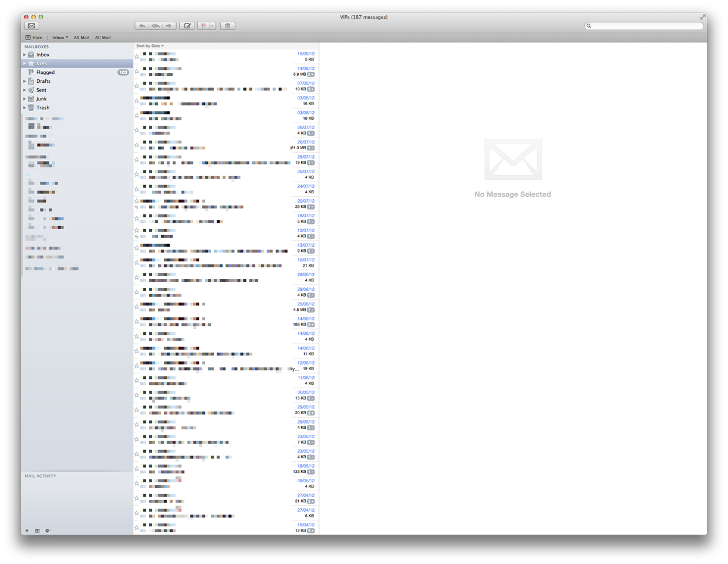Open the Inbox favorites bar menu
728x564 pixels.
point(60,38)
